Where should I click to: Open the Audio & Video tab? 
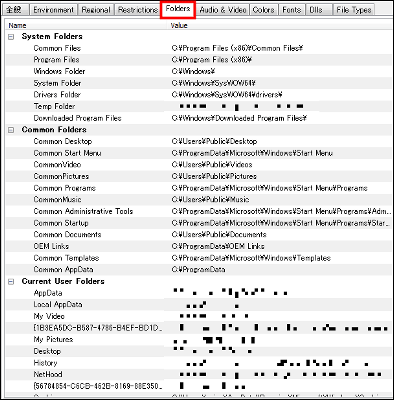pos(223,10)
